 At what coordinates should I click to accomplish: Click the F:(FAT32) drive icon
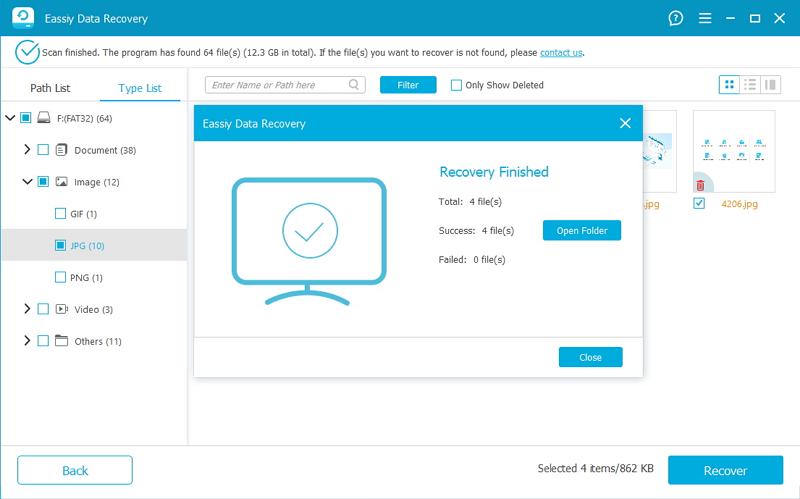click(44, 118)
